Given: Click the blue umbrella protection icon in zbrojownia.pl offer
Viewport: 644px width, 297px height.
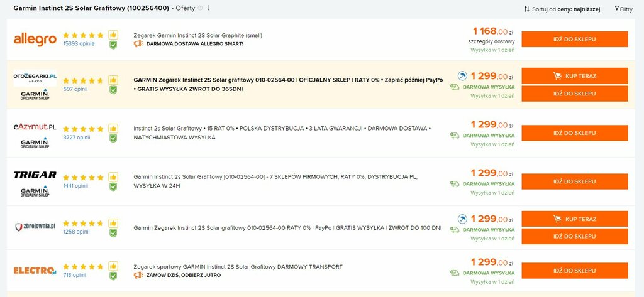Looking at the screenshot, I should 462,219.
